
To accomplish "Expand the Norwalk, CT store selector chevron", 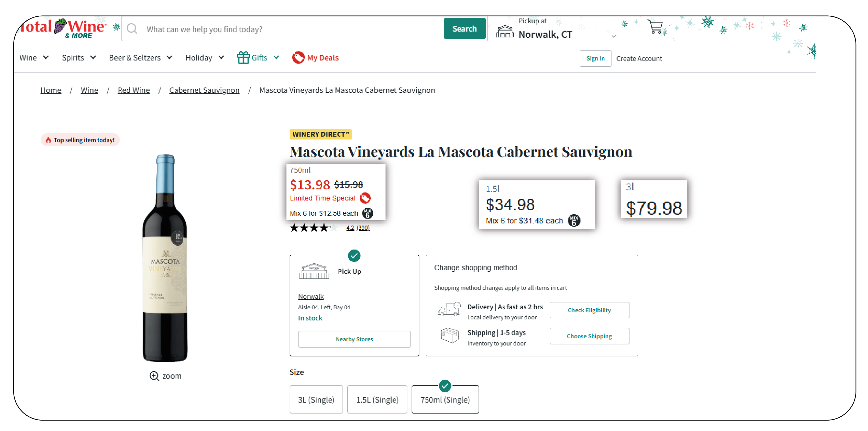I will (x=614, y=36).
